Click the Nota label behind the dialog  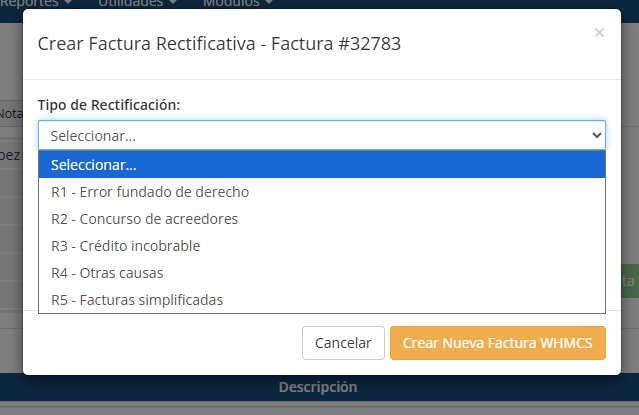(10, 114)
